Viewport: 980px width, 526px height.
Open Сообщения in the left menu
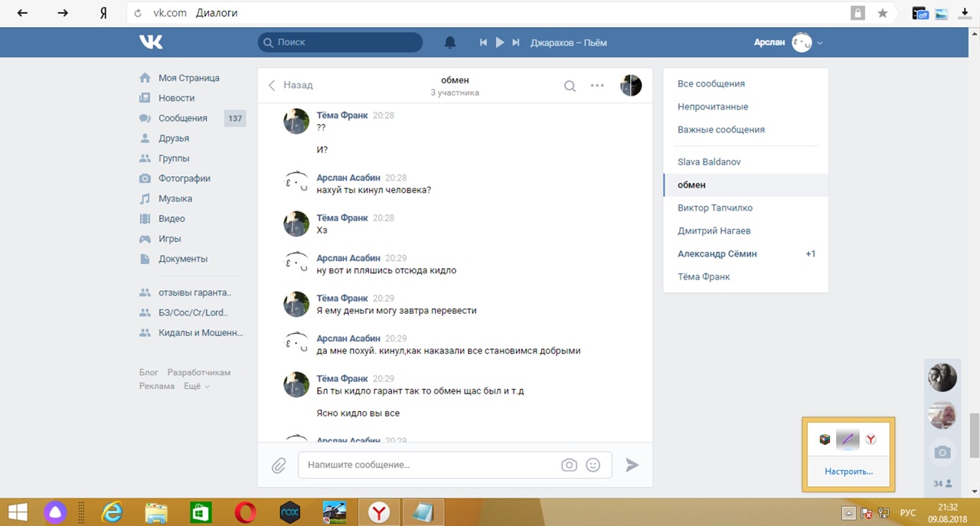tap(182, 118)
